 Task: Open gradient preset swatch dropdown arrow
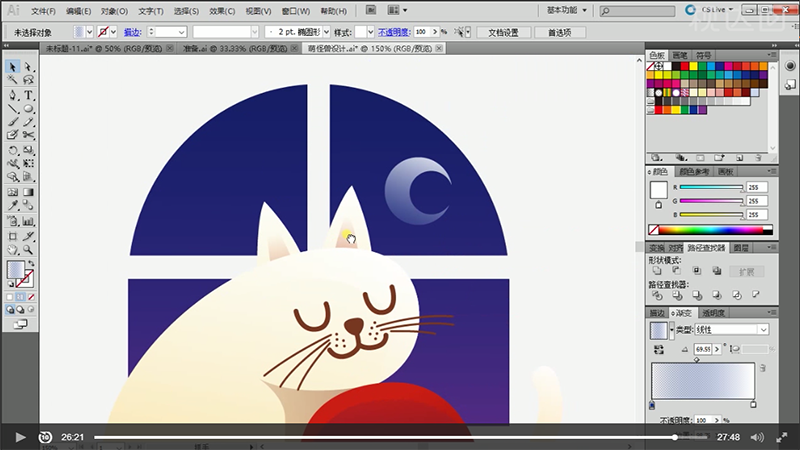(x=671, y=330)
